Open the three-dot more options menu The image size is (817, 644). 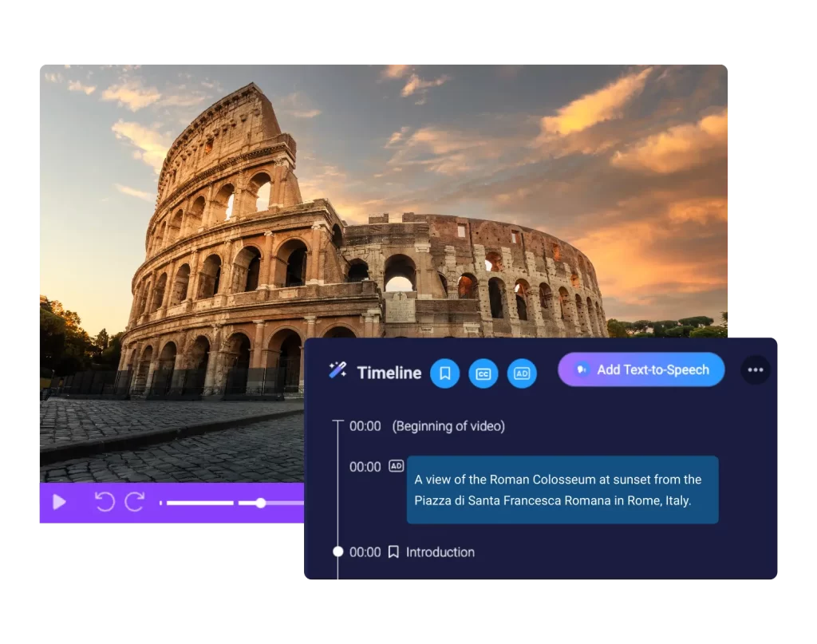[x=756, y=369]
